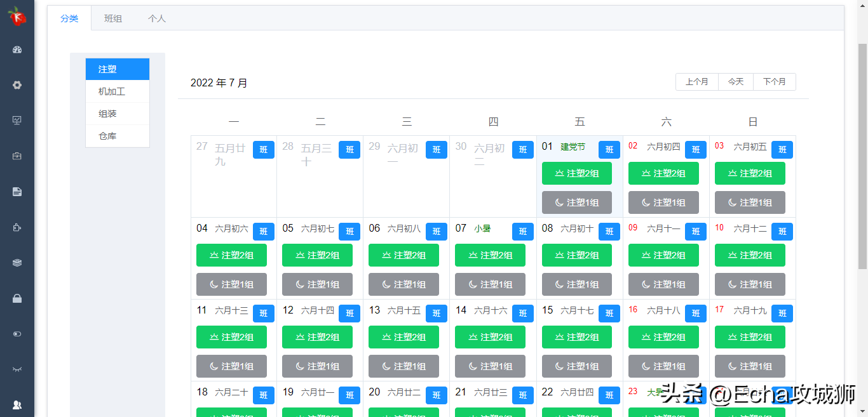Open the document file icon in sidebar
Viewport: 868px width, 417px height.
pos(17,191)
